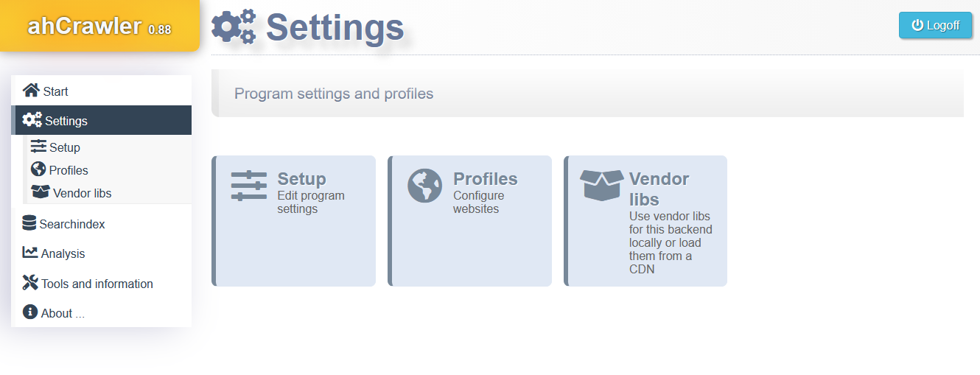
Task: Open the Profiles tile to configure websites
Action: [469, 220]
